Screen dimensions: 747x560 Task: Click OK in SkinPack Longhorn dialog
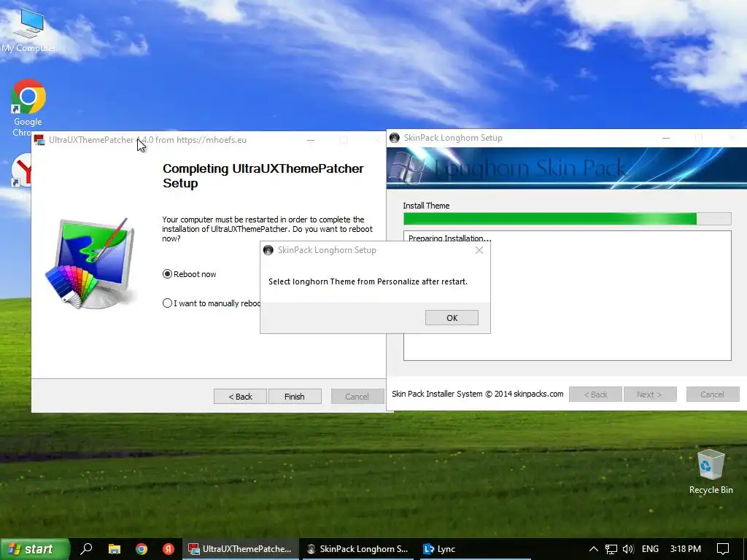[x=452, y=318]
